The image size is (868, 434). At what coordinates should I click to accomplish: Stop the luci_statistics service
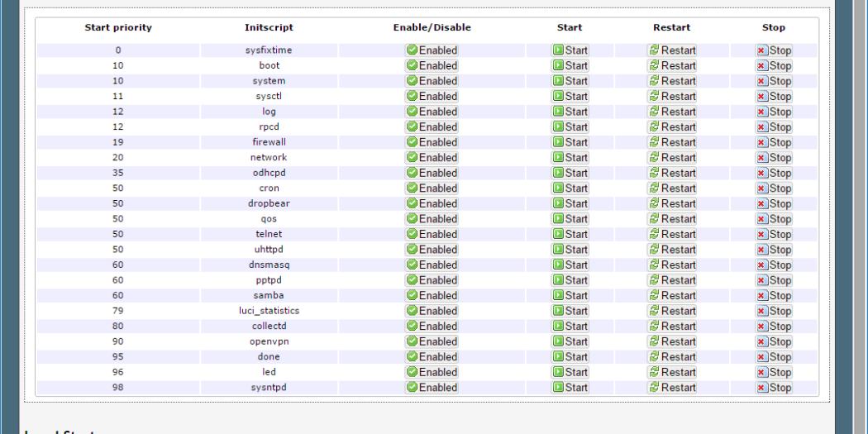[x=774, y=311]
